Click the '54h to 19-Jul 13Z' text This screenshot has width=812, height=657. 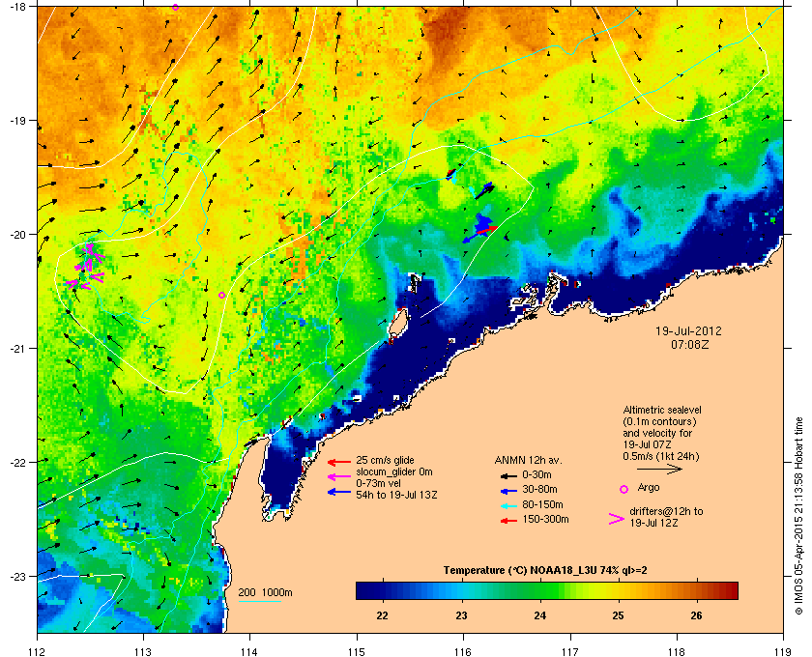pos(396,495)
